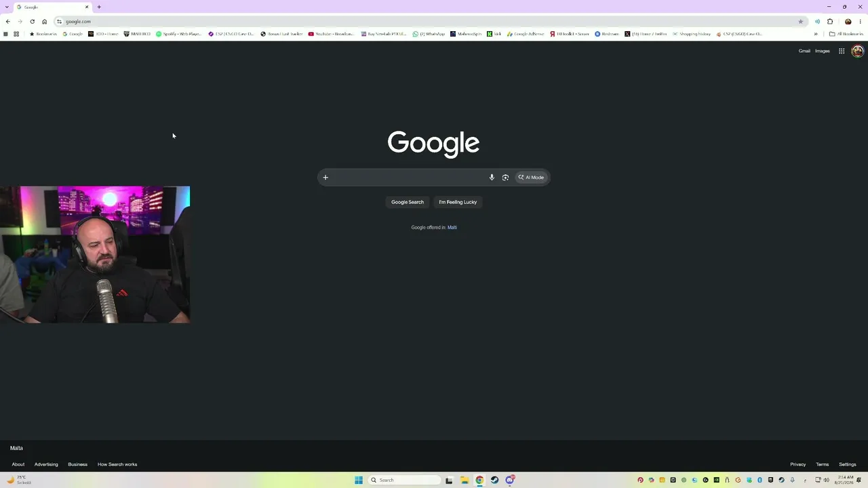Open the Windows Start menu
This screenshot has height=488, width=868.
(359, 480)
